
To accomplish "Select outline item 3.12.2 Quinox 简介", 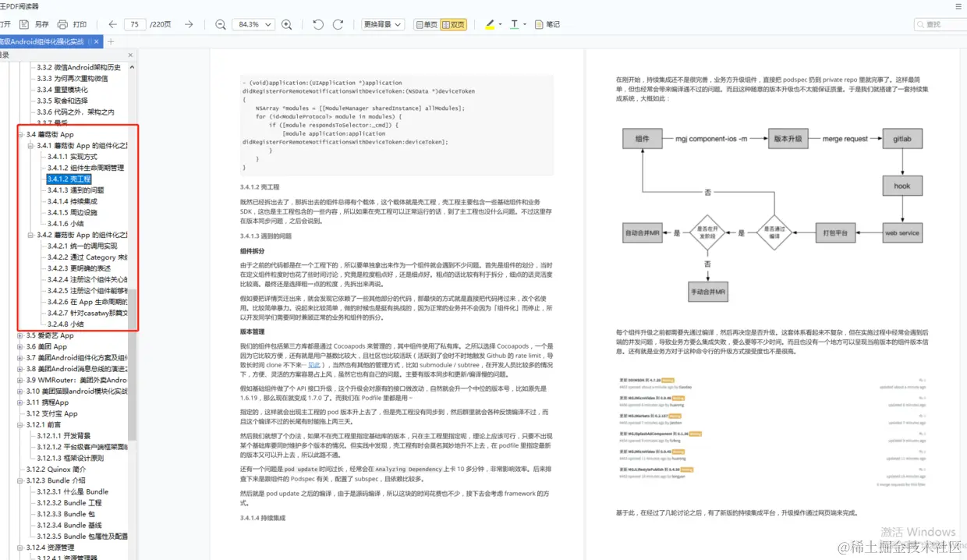I will tap(56, 470).
